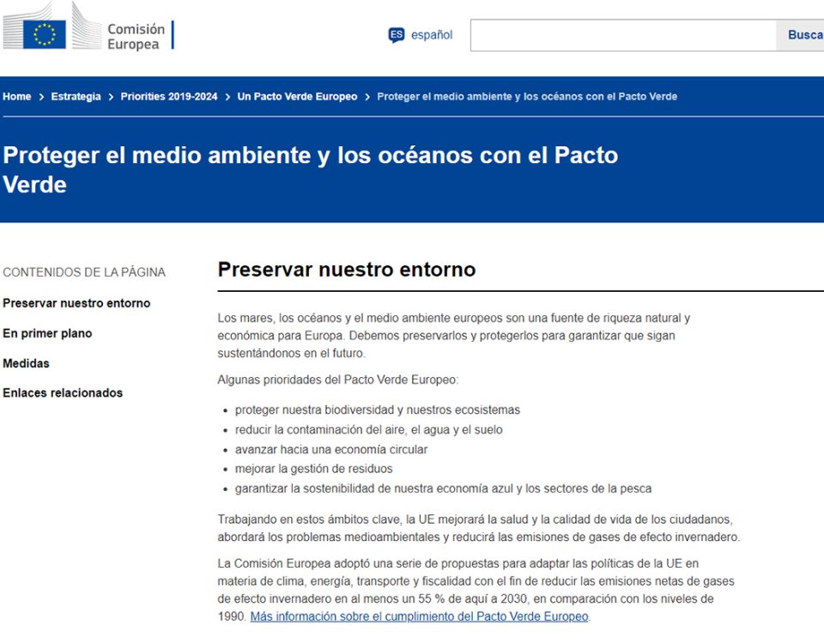Focus the site search text field
The height and width of the screenshot is (644, 824).
pos(622,35)
